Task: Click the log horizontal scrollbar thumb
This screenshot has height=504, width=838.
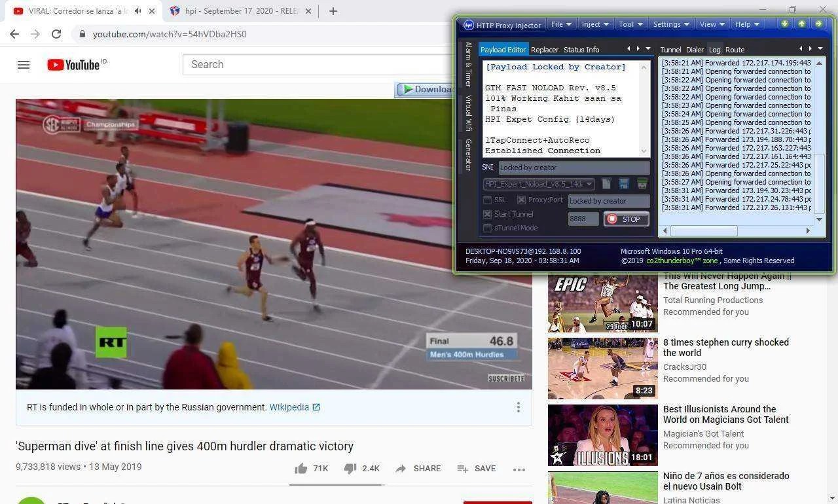Action: tap(704, 230)
